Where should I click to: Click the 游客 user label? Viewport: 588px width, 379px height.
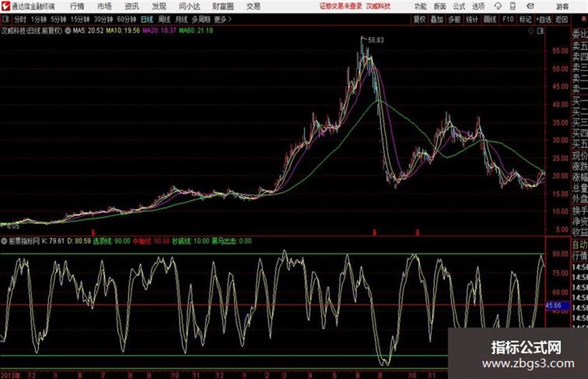click(562, 6)
